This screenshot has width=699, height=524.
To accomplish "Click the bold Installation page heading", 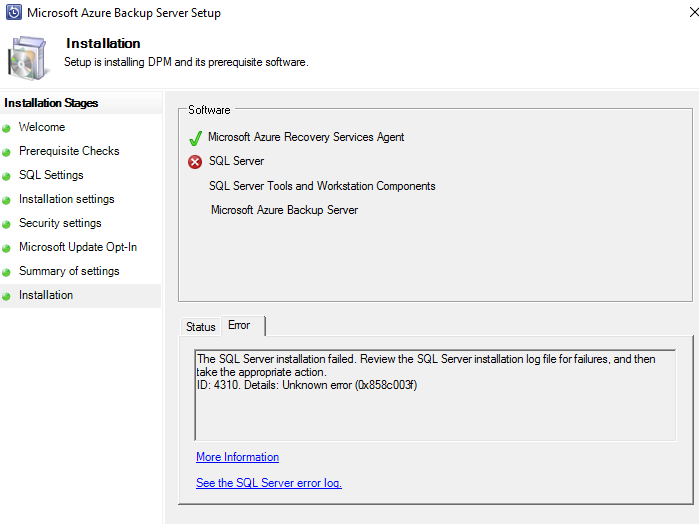I will [103, 43].
